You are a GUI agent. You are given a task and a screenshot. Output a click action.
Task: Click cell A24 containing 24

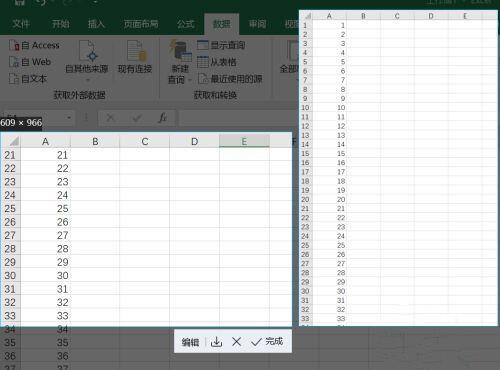pyautogui.click(x=45, y=195)
